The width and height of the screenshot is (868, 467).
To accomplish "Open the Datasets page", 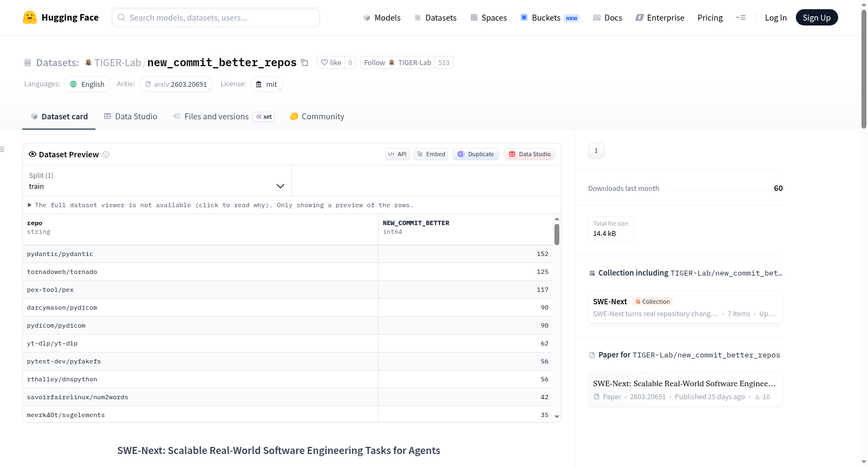I will pyautogui.click(x=435, y=17).
